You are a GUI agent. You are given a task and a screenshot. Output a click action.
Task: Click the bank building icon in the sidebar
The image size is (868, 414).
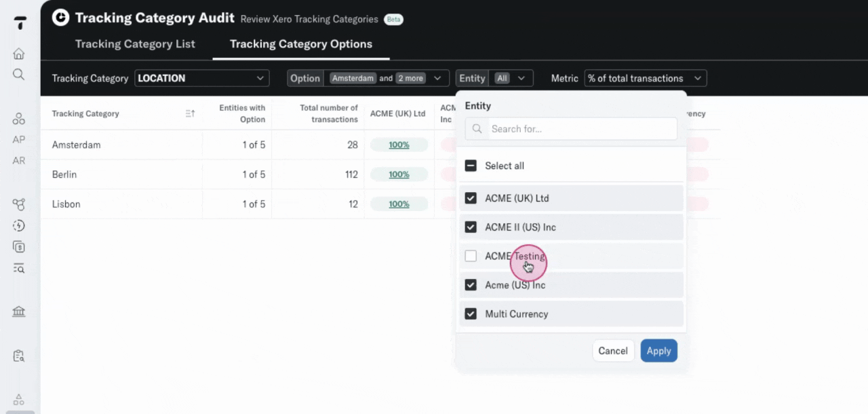click(x=19, y=312)
